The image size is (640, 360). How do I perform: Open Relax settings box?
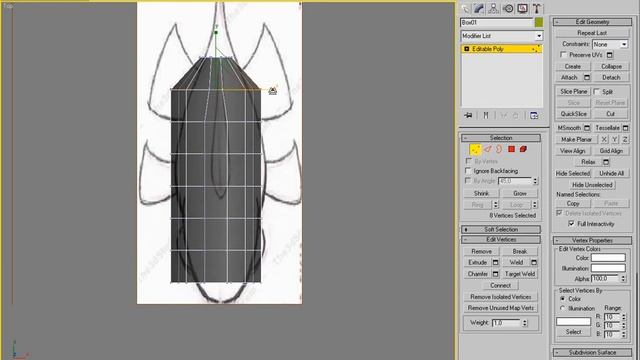click(606, 162)
